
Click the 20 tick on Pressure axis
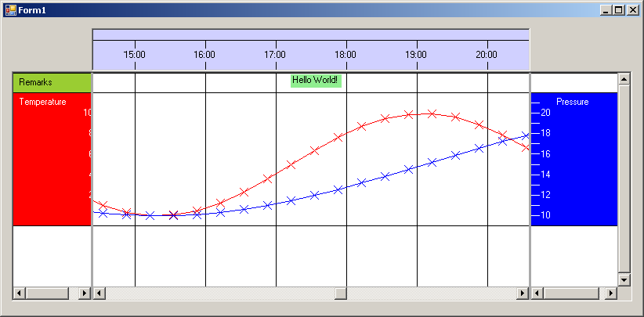pos(545,113)
